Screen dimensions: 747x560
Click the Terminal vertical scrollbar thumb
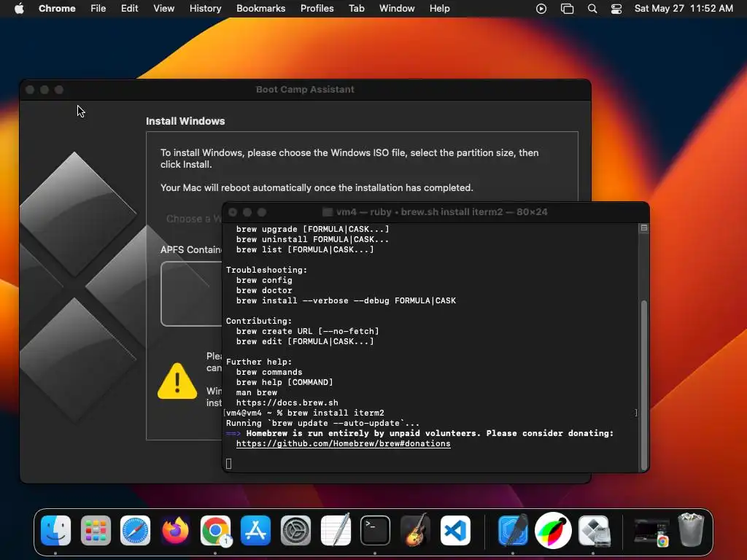click(x=644, y=384)
